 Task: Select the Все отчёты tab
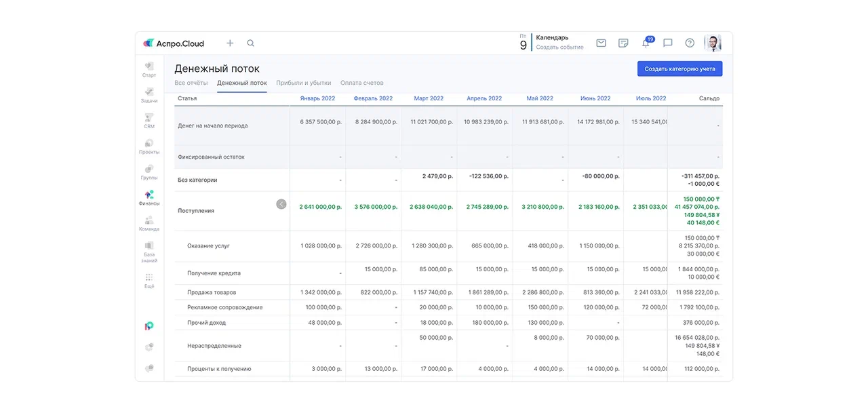point(191,83)
